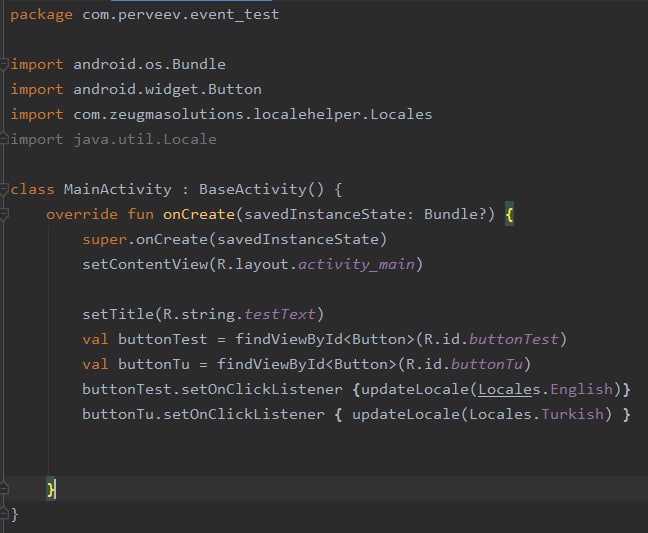Click buttonTu.setOnClickListener call
Image resolution: width=648 pixels, height=533 pixels.
(x=203, y=414)
